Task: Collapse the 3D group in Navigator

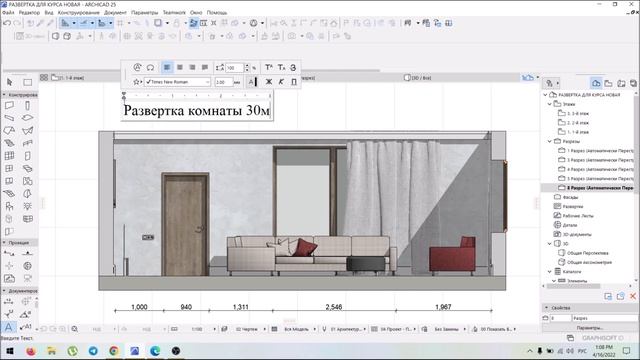Action: (550, 244)
